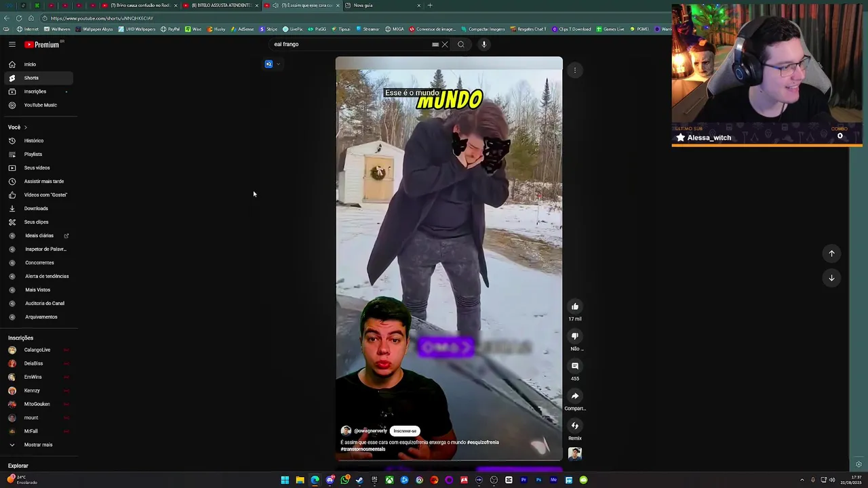Open the AdSense bookmark
This screenshot has width=868, height=488.
(x=242, y=29)
